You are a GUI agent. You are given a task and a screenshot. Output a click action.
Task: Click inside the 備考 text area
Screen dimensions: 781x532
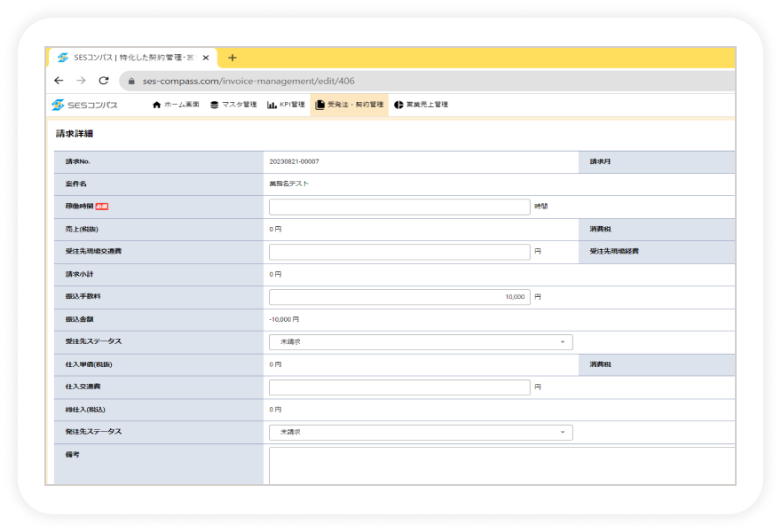pos(499,465)
